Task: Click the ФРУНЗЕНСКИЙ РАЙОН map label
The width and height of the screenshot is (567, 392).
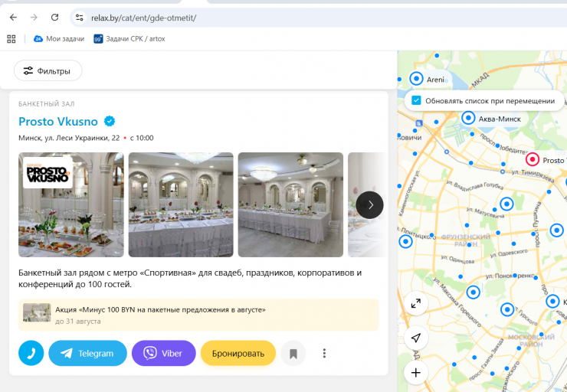Action: (x=466, y=240)
